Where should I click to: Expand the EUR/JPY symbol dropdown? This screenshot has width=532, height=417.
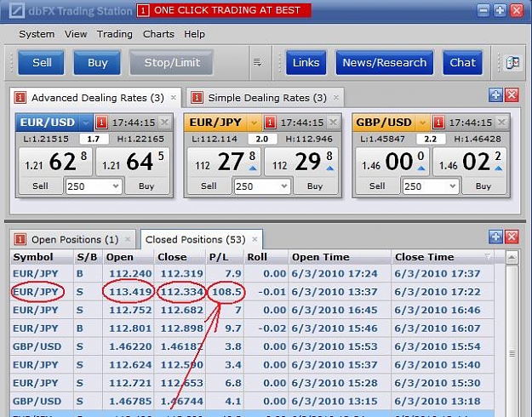pos(255,123)
